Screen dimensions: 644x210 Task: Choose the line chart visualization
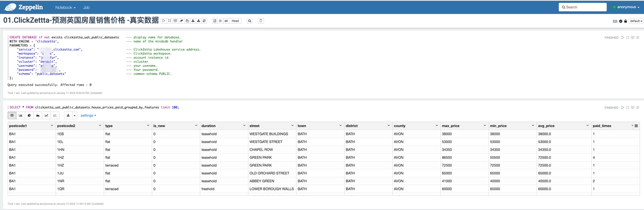click(x=47, y=115)
